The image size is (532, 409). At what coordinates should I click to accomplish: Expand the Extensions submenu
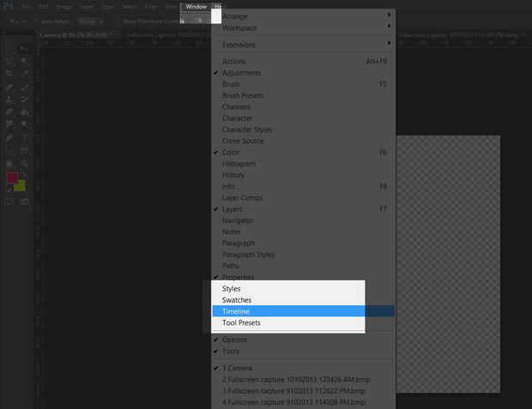303,45
